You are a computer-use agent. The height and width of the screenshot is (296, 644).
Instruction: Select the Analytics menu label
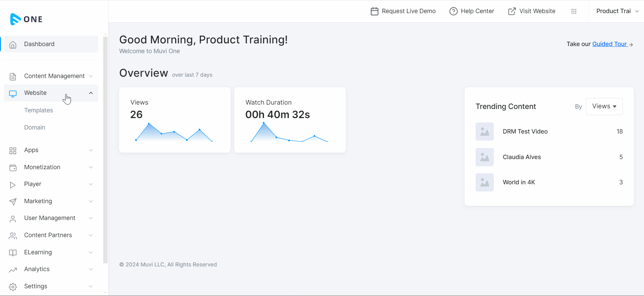[37, 269]
